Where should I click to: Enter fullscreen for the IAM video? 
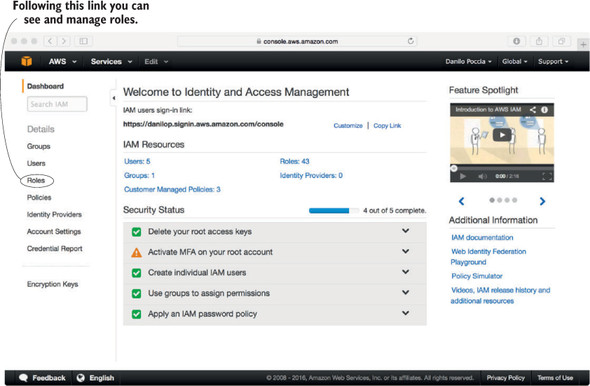tap(547, 176)
